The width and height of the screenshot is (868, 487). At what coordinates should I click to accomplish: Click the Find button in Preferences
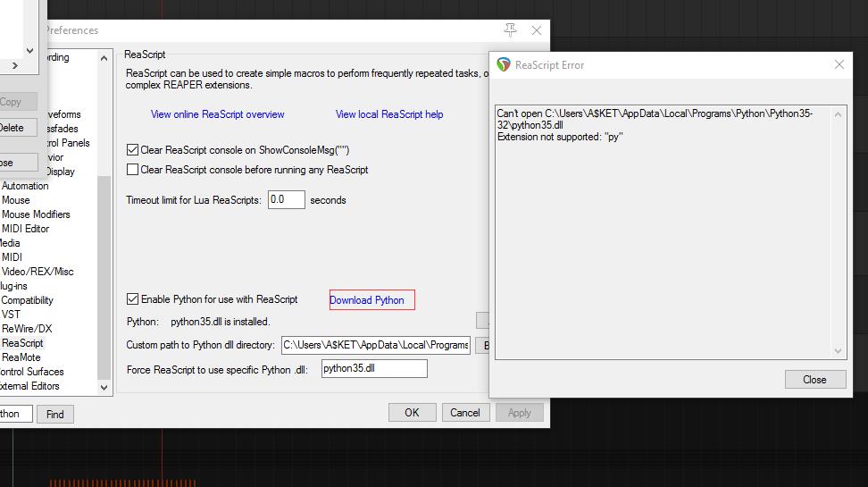pyautogui.click(x=54, y=415)
